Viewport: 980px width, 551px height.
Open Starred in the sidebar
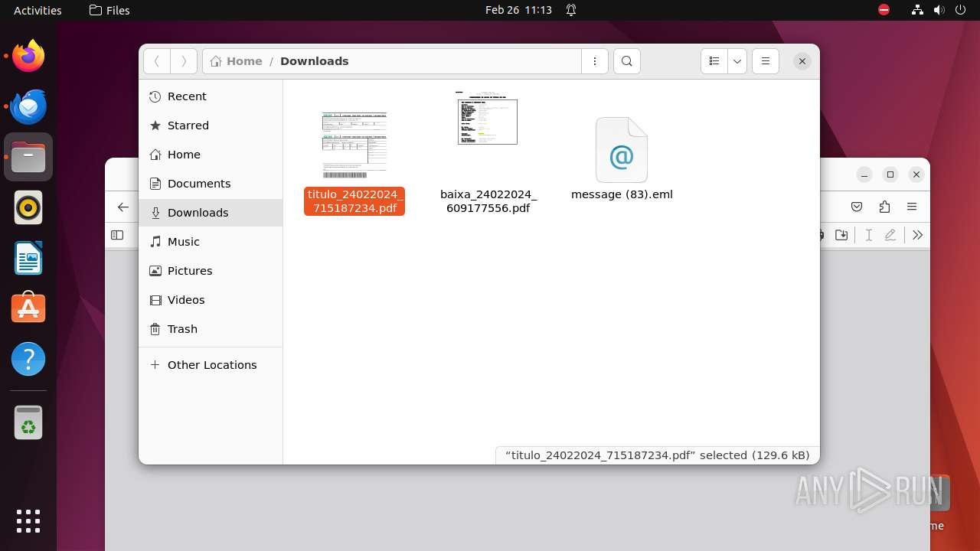(x=211, y=126)
